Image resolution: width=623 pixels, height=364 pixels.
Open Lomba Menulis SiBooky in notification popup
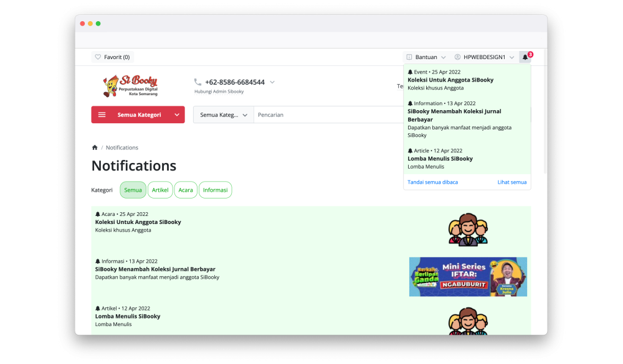[x=440, y=159]
